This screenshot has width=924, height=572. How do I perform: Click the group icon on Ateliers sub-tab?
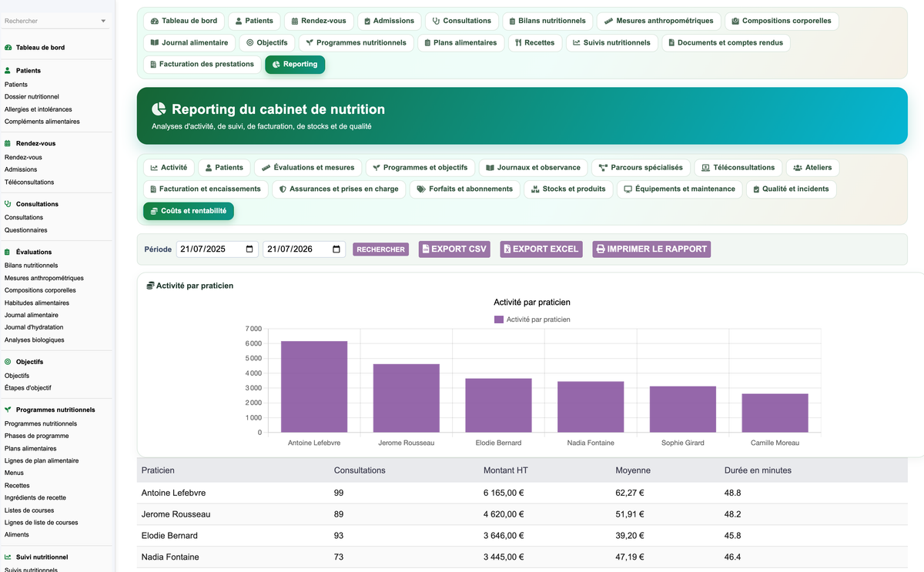point(798,167)
